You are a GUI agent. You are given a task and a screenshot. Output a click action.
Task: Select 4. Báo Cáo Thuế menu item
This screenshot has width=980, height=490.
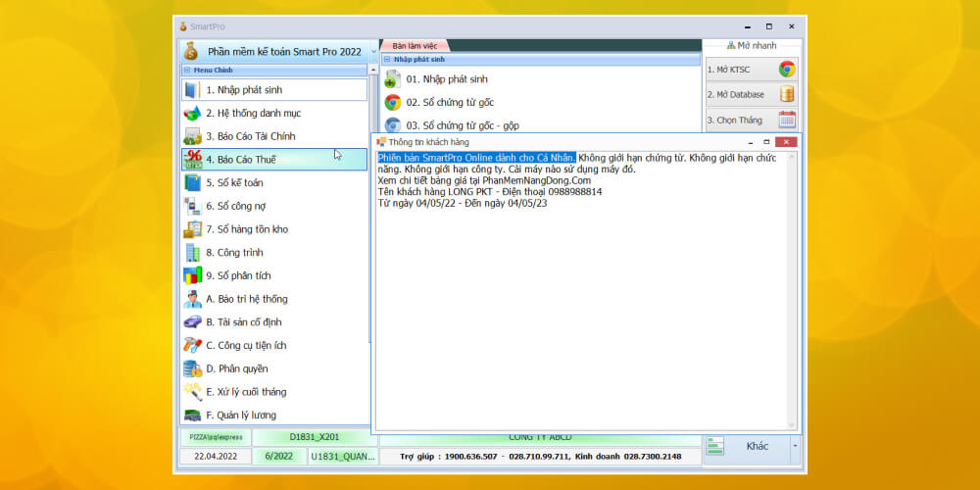pos(274,160)
